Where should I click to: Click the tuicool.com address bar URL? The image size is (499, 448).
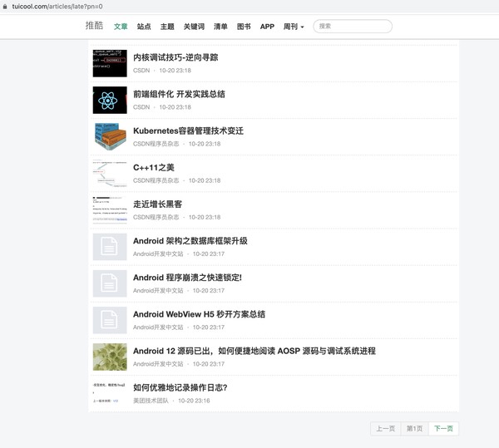tap(57, 7)
